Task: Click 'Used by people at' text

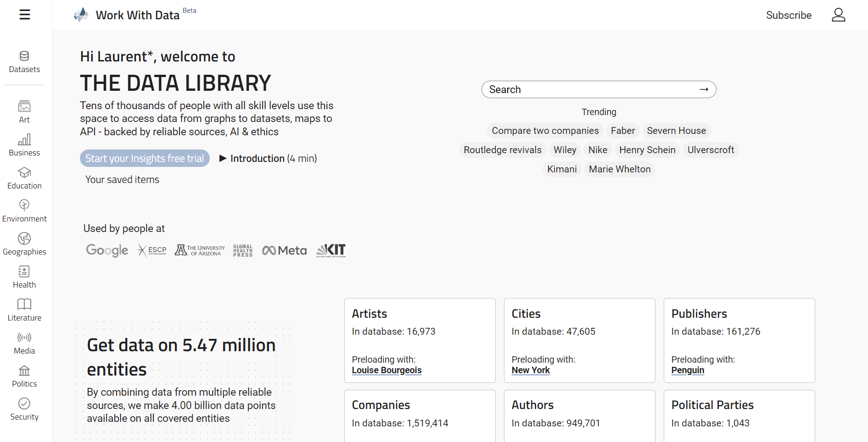Action: click(x=124, y=228)
